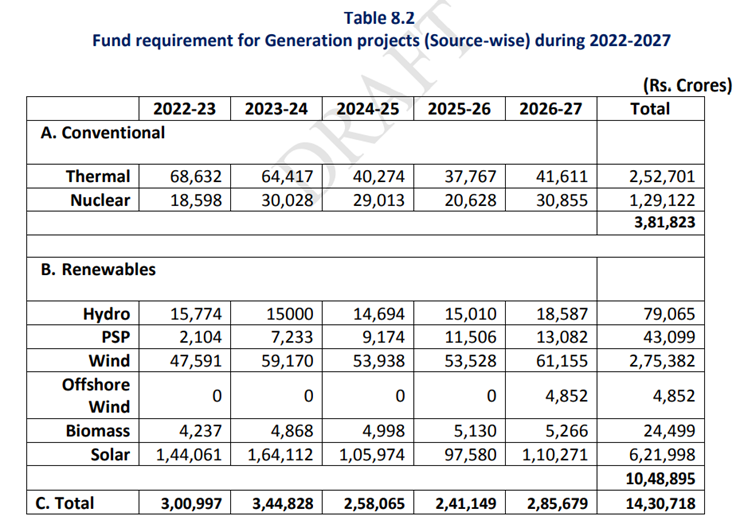Viewport: 740px width, 520px height.
Task: Select Biomass value '5,130'
Action: click(475, 431)
